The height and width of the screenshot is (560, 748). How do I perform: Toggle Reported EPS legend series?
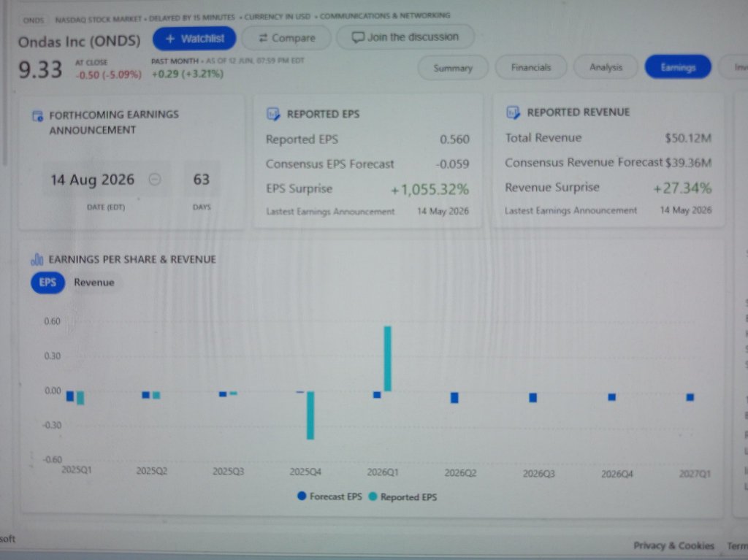point(403,496)
